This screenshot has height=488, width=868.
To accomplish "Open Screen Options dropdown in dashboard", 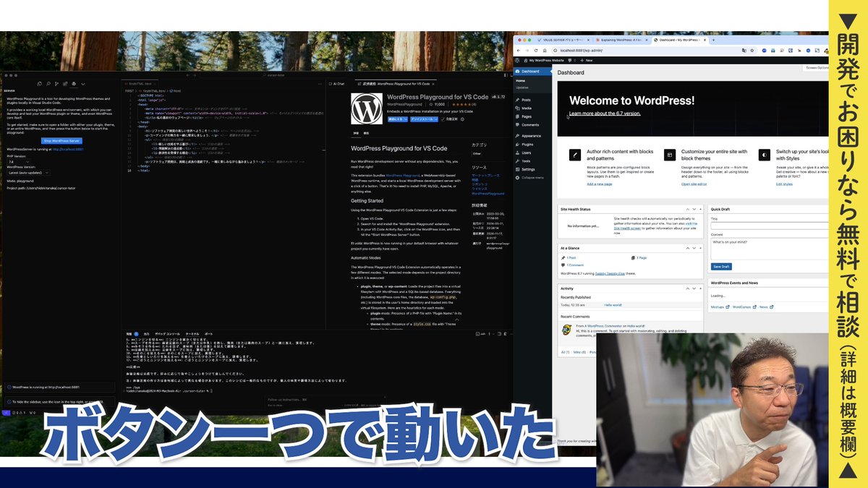I will click(x=816, y=68).
